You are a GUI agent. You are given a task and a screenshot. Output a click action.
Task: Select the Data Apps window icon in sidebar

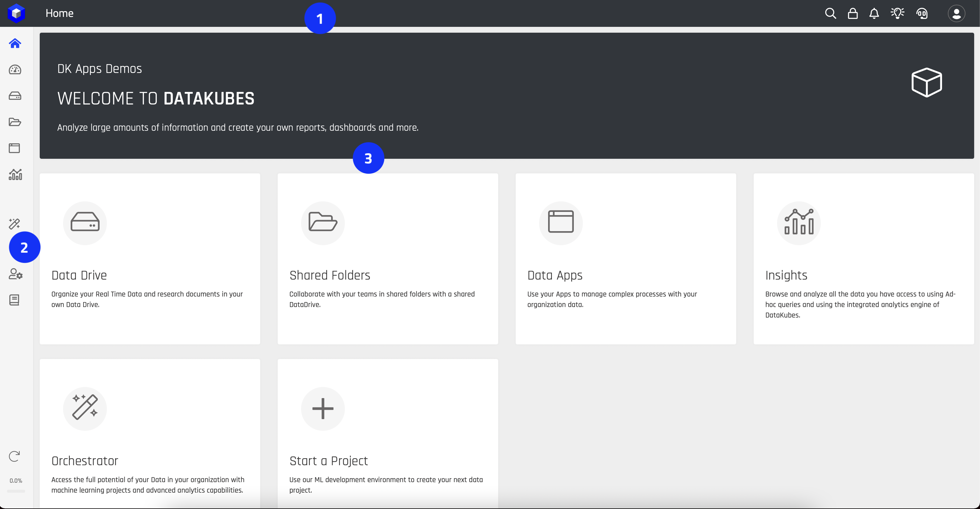pyautogui.click(x=15, y=148)
